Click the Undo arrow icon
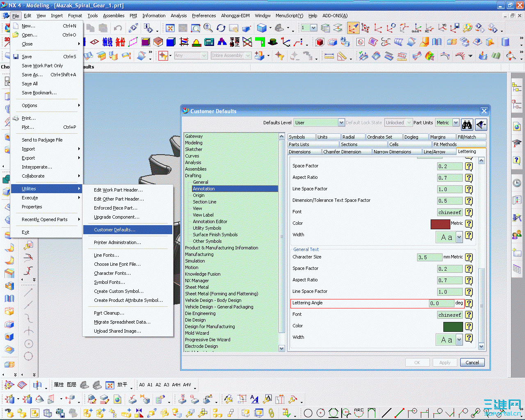 (x=118, y=28)
